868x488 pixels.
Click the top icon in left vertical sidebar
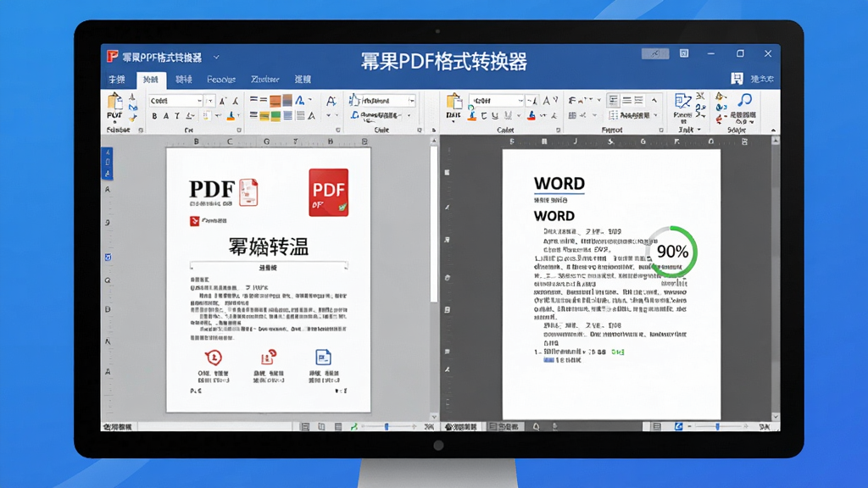point(108,152)
